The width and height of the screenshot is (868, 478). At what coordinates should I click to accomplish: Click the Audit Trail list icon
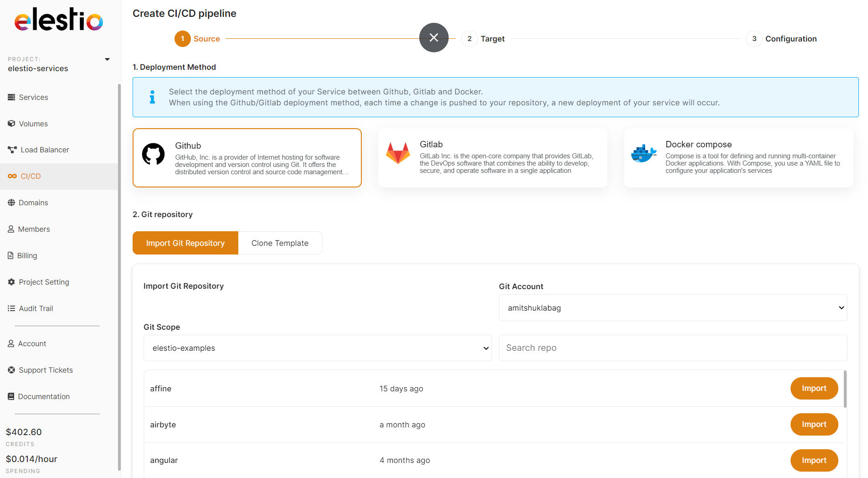[11, 308]
